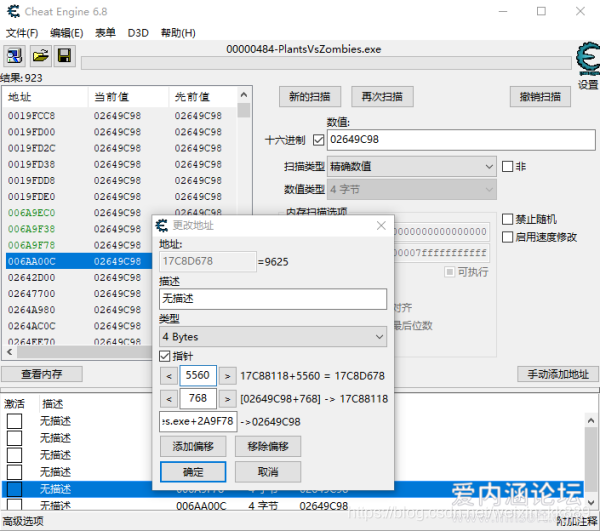Click the address list vertical scrollbar thumb

244,111
